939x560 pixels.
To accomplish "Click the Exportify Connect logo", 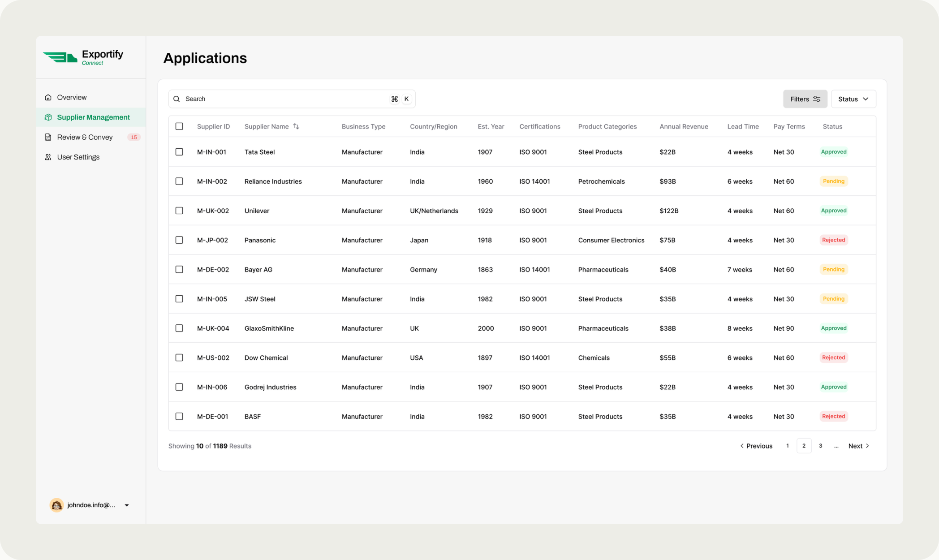I will (83, 57).
